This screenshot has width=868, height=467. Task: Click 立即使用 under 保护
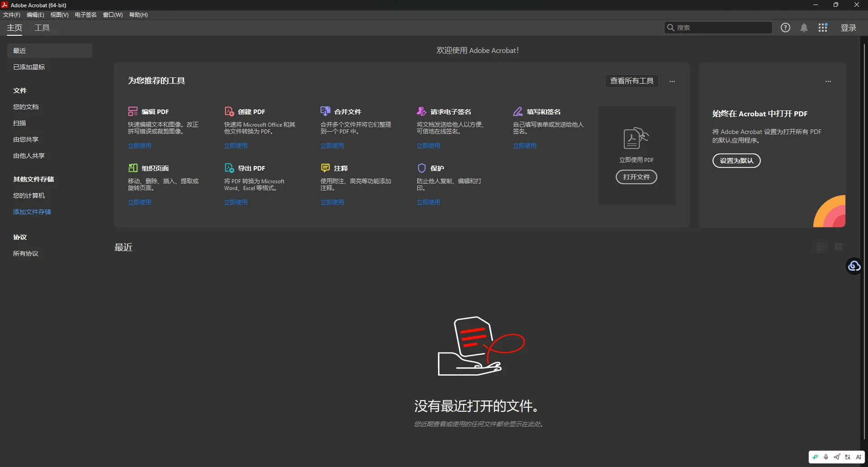[429, 202]
